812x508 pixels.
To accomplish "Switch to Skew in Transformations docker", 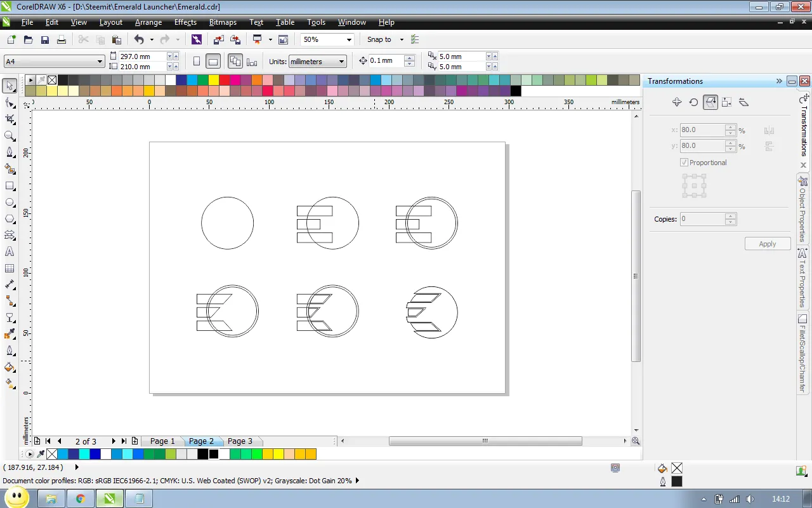I will click(x=744, y=102).
